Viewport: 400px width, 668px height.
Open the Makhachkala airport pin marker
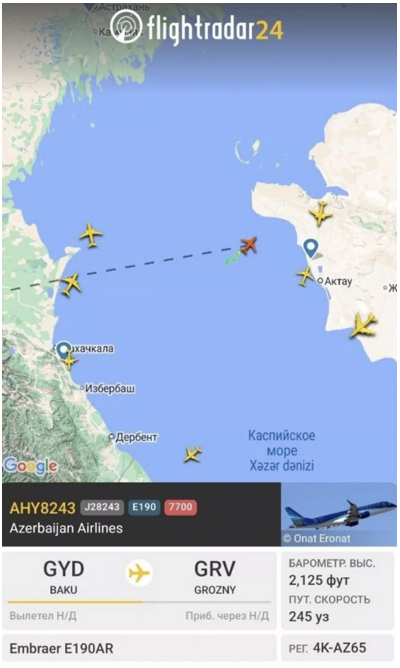click(x=64, y=350)
